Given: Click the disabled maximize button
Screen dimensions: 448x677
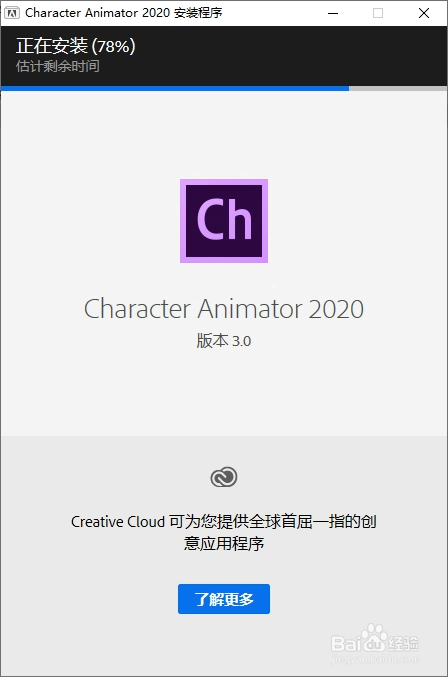Looking at the screenshot, I should pos(378,13).
